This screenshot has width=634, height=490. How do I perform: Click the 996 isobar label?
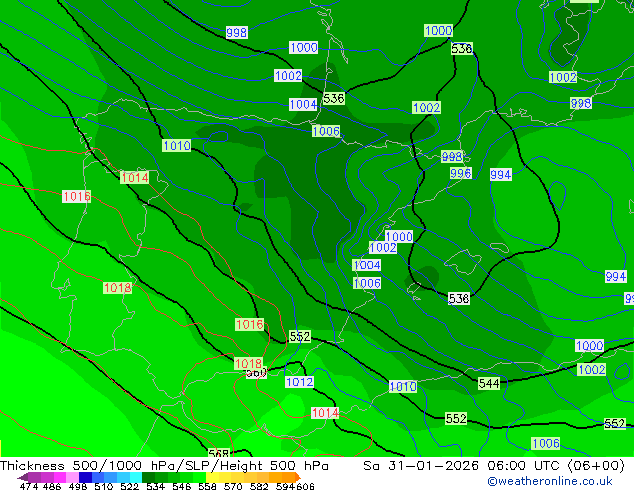click(461, 173)
